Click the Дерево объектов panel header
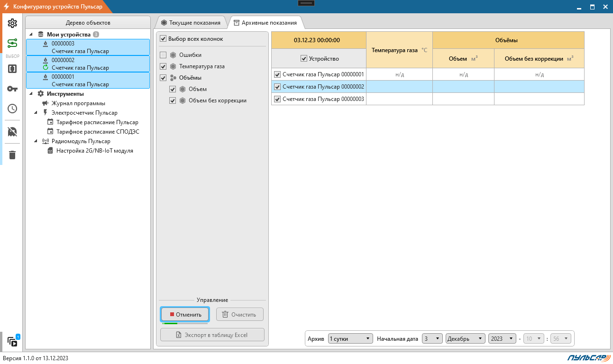The width and height of the screenshot is (613, 364). 88,23
